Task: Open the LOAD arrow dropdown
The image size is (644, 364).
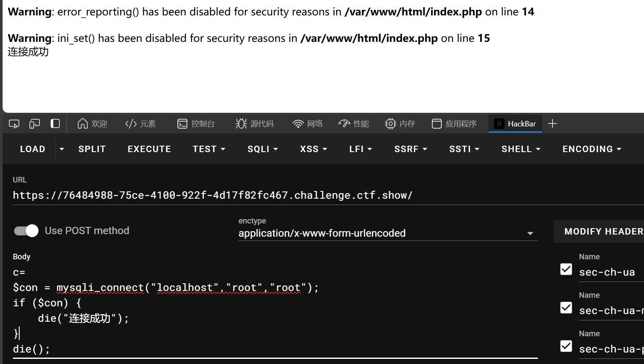Action: [x=62, y=149]
